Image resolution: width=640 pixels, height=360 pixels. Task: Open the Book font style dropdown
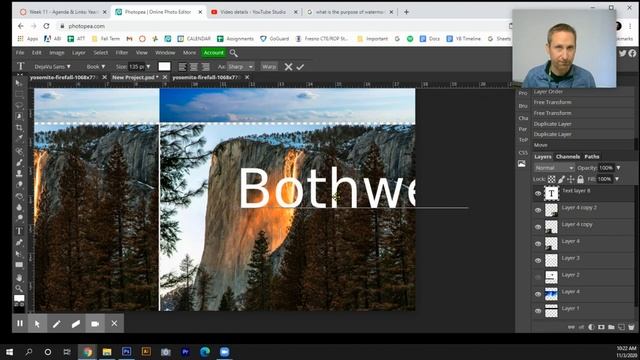click(96, 67)
